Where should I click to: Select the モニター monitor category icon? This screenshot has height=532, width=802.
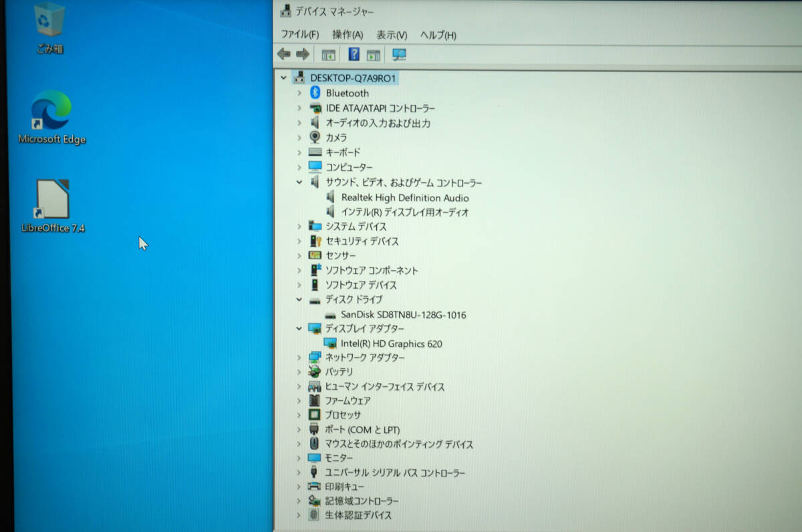pos(315,458)
